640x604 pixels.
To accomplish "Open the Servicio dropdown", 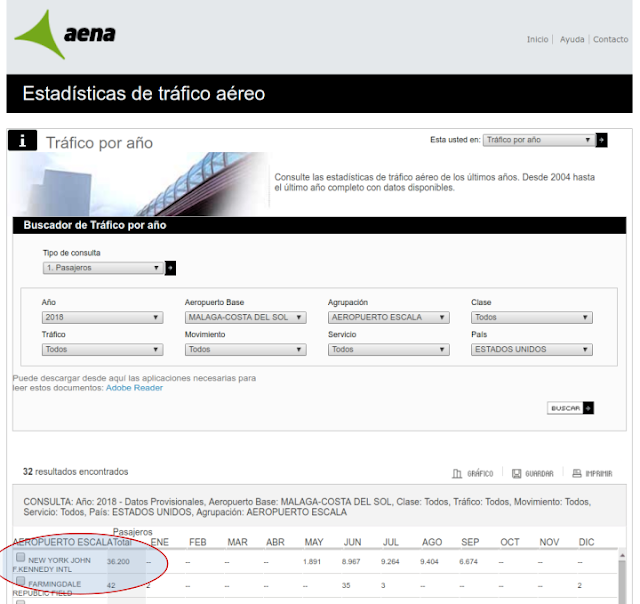I will tap(389, 350).
